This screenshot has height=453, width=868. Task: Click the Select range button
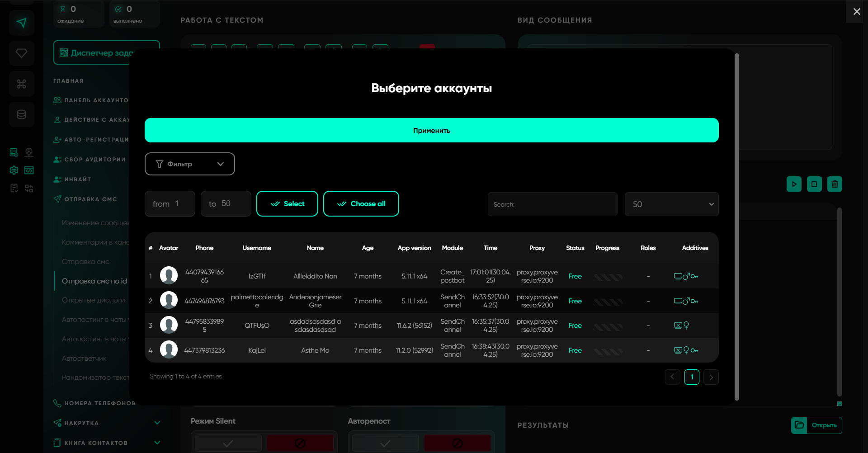[x=287, y=204]
